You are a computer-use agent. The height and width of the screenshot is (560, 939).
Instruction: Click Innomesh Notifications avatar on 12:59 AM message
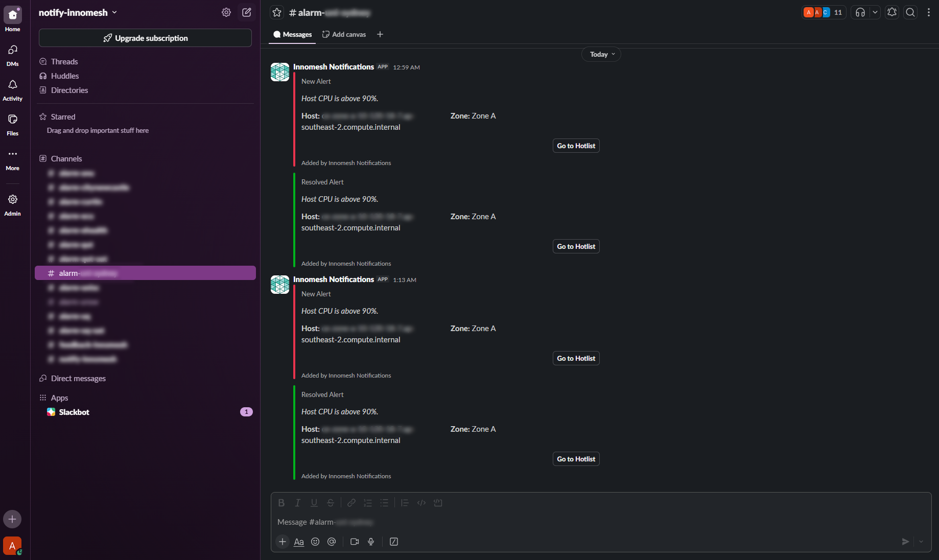point(280,72)
